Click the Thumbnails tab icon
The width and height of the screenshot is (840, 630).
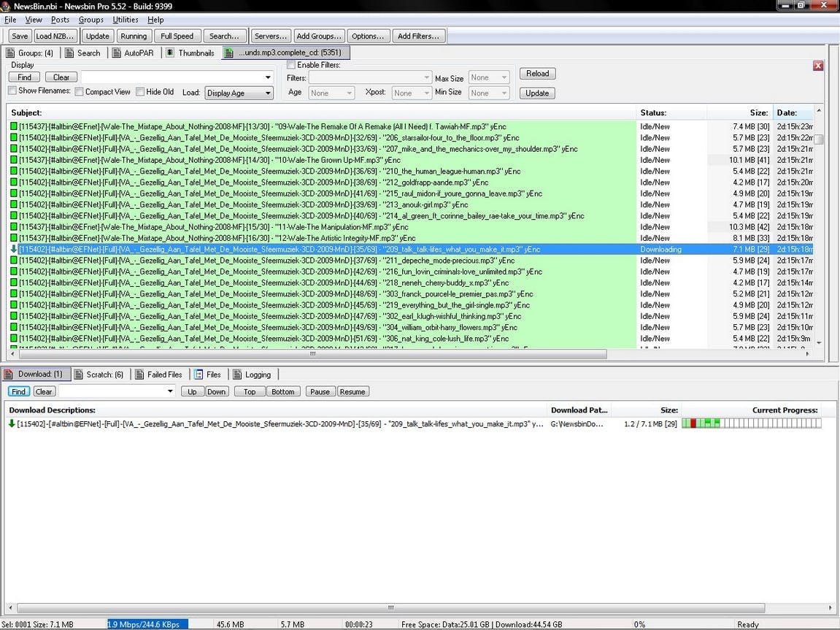coord(170,53)
